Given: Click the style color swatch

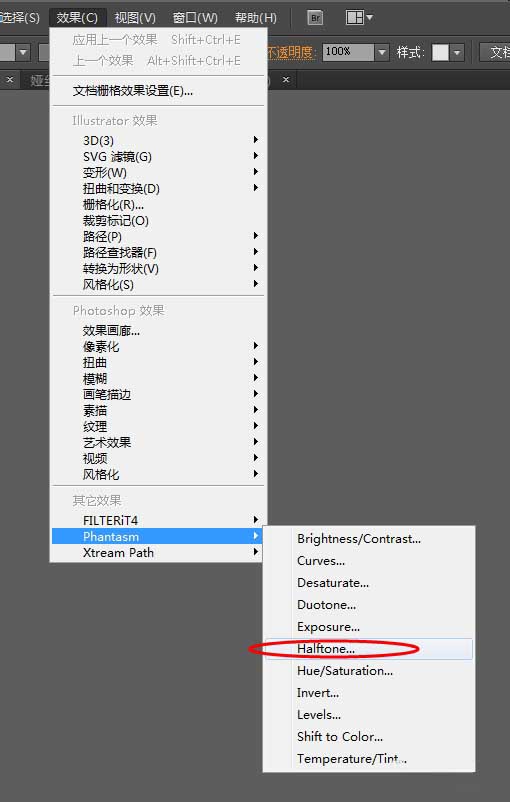Looking at the screenshot, I should tap(440, 52).
